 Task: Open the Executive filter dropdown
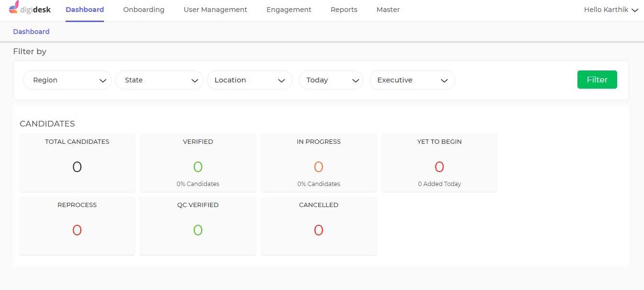(412, 80)
